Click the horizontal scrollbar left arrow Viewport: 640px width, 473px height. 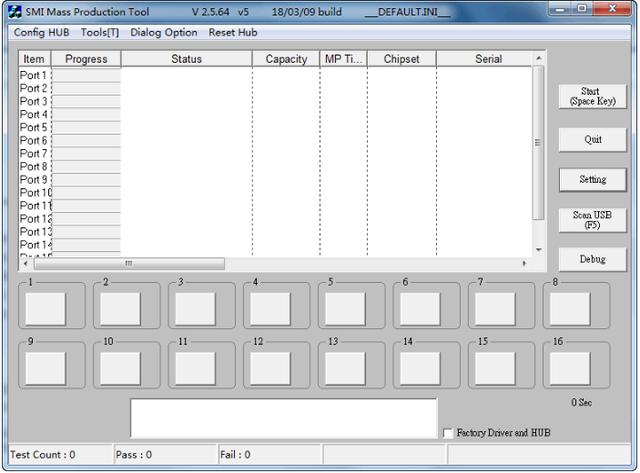[26, 263]
